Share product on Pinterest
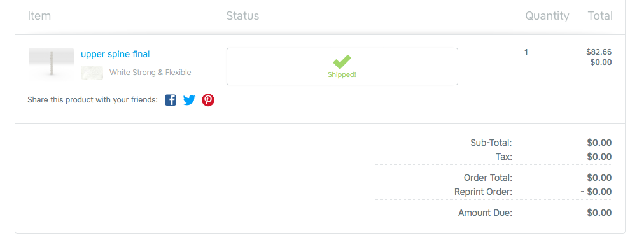Screen dimensions: 644x247 tap(208, 100)
